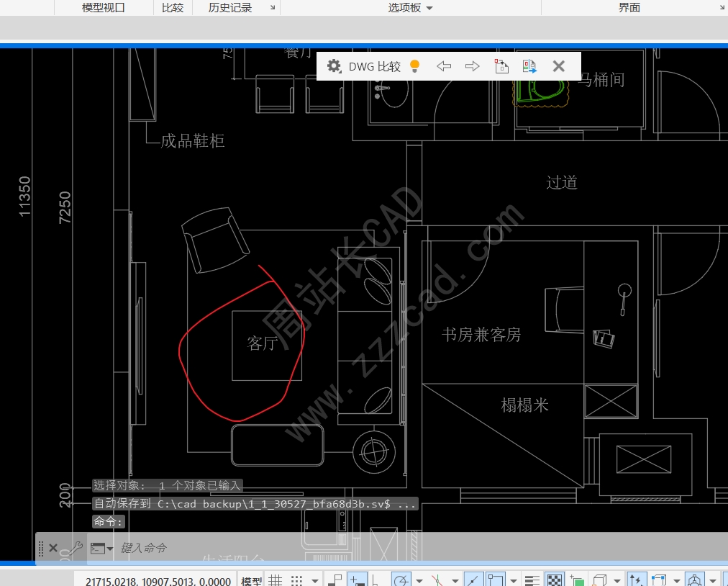Expand polar tracking angle options arrow
The height and width of the screenshot is (586, 728).
[419, 580]
